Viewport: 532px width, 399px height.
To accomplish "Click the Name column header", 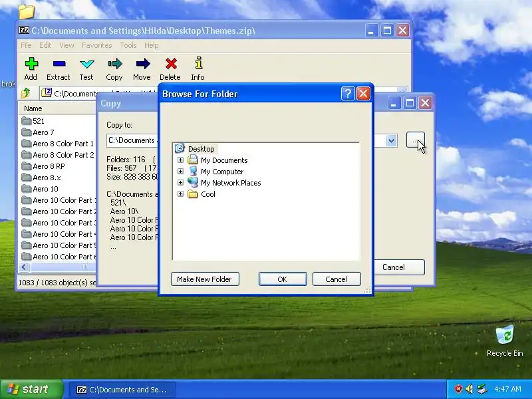I will pos(58,108).
